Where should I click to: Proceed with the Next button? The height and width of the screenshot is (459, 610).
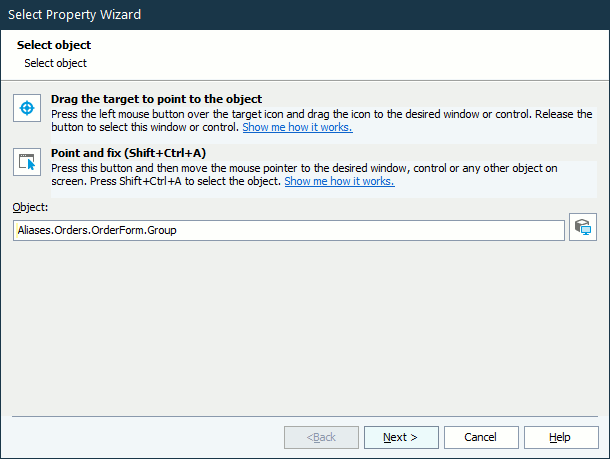click(401, 437)
